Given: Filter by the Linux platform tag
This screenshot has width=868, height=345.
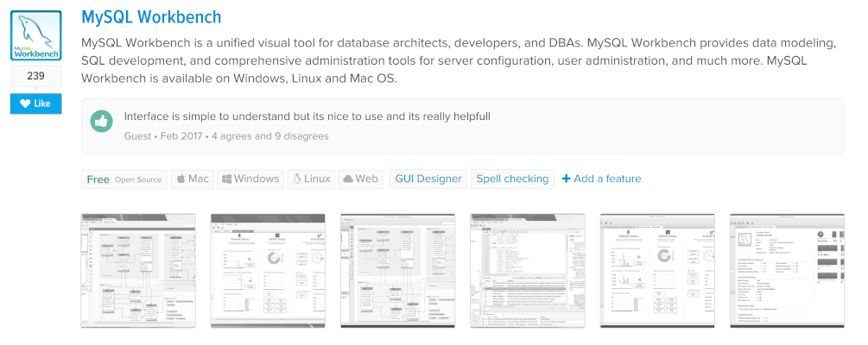Looking at the screenshot, I should coord(311,179).
